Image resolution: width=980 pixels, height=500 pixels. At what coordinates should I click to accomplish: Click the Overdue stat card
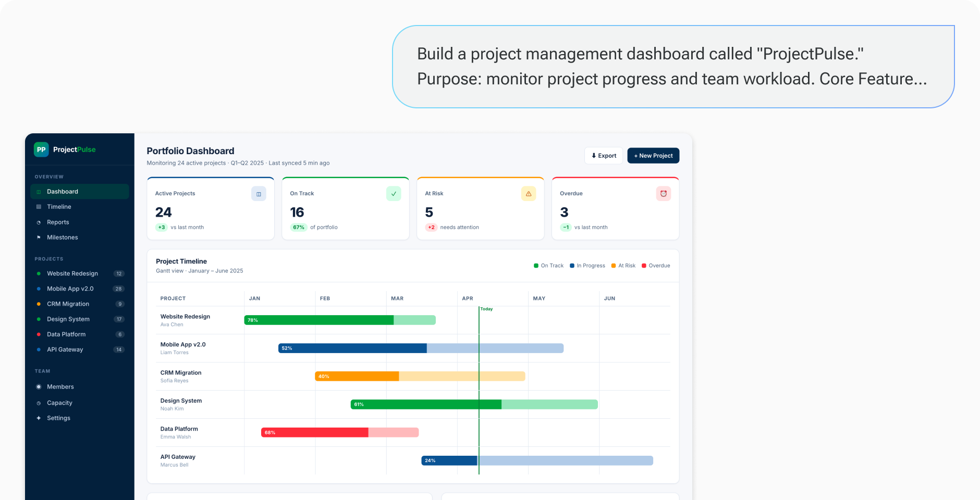[616, 209]
